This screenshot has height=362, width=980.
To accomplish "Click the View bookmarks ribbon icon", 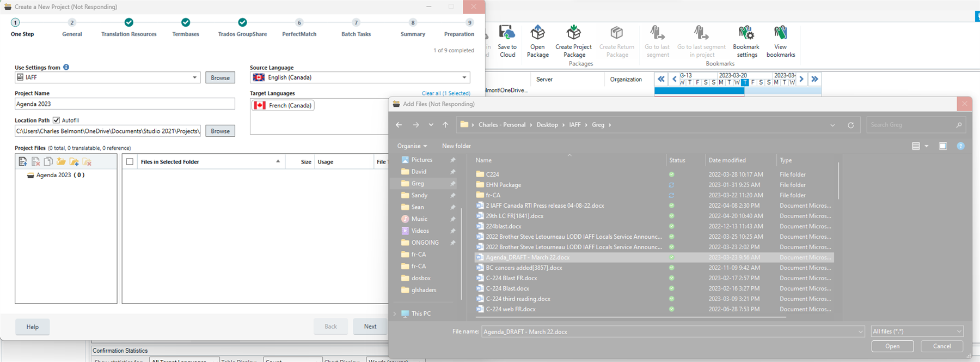I will pyautogui.click(x=781, y=41).
